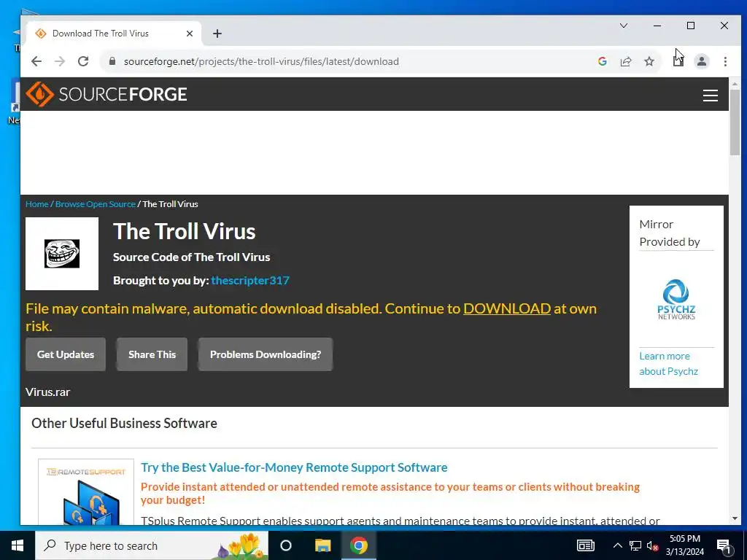Click the muted volume tray icon
This screenshot has height=560, width=747.
click(652, 546)
